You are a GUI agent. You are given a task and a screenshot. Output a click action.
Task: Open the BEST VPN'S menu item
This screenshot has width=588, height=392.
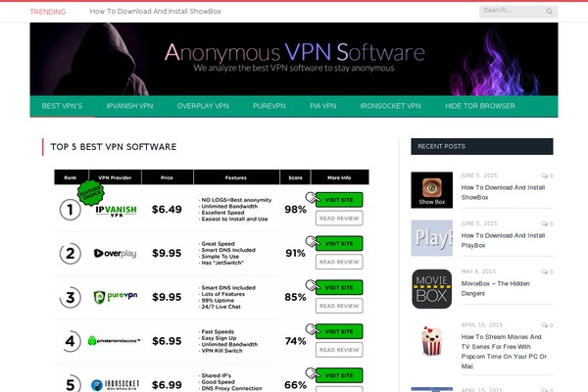(62, 106)
